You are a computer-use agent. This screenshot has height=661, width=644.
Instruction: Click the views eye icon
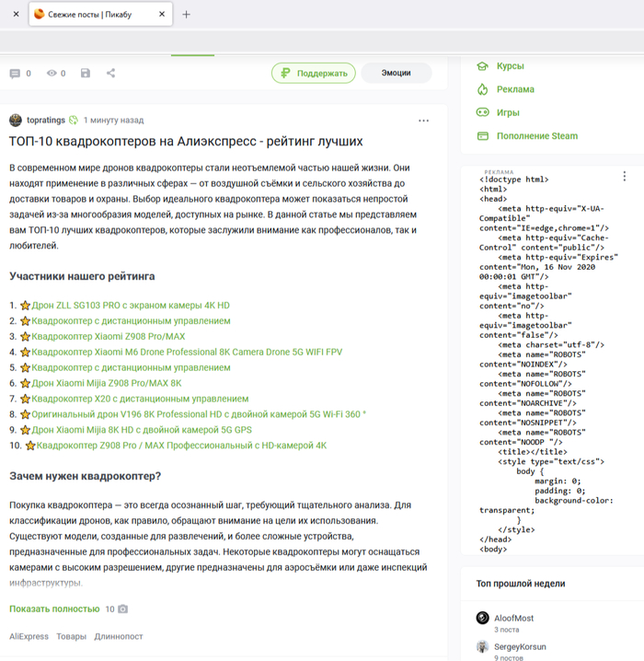coord(52,73)
